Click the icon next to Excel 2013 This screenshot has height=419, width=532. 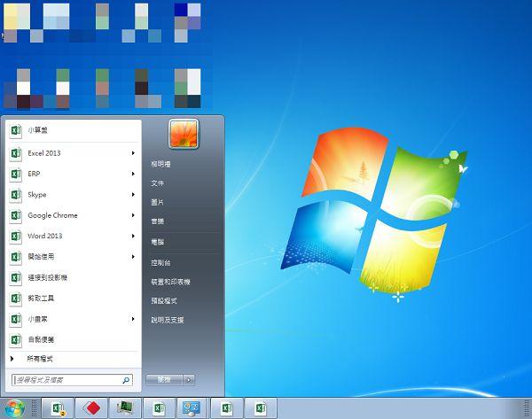pos(16,153)
